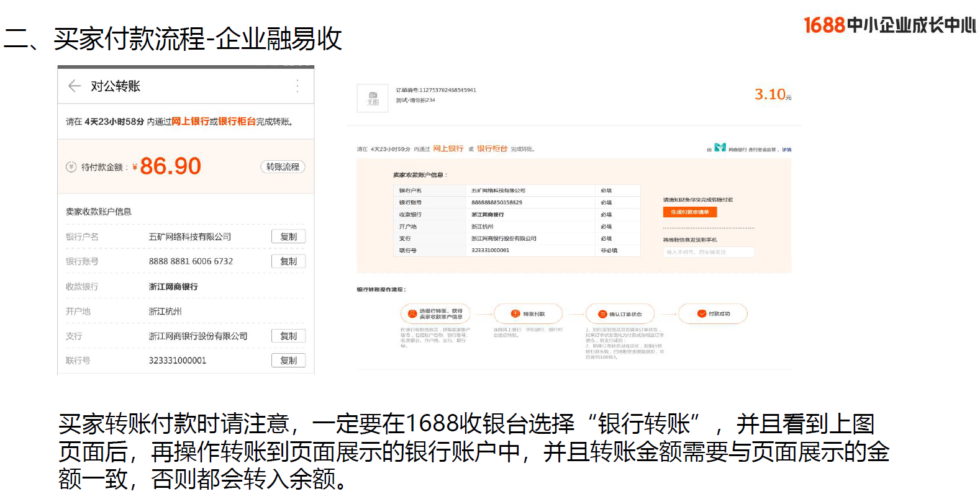
Task: Click the 生成付款申请单 button
Action: click(689, 212)
